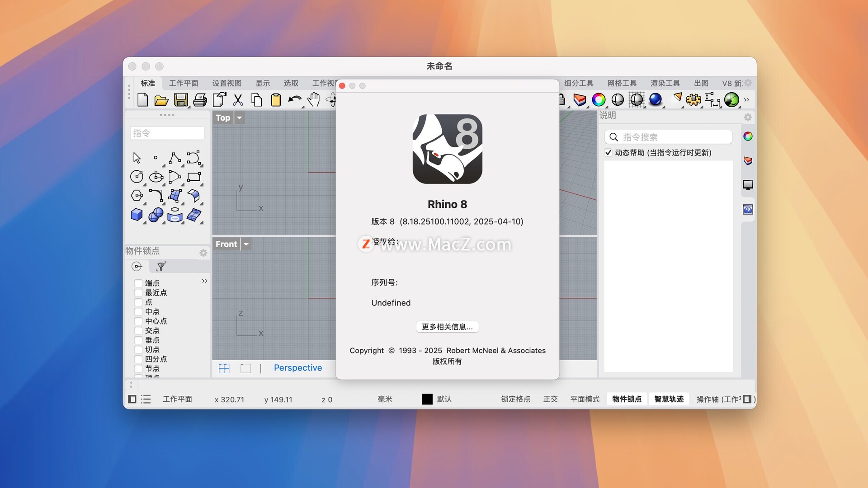Expand object snap panel overflow chevron
Screen dimensions: 868x488
tap(204, 281)
